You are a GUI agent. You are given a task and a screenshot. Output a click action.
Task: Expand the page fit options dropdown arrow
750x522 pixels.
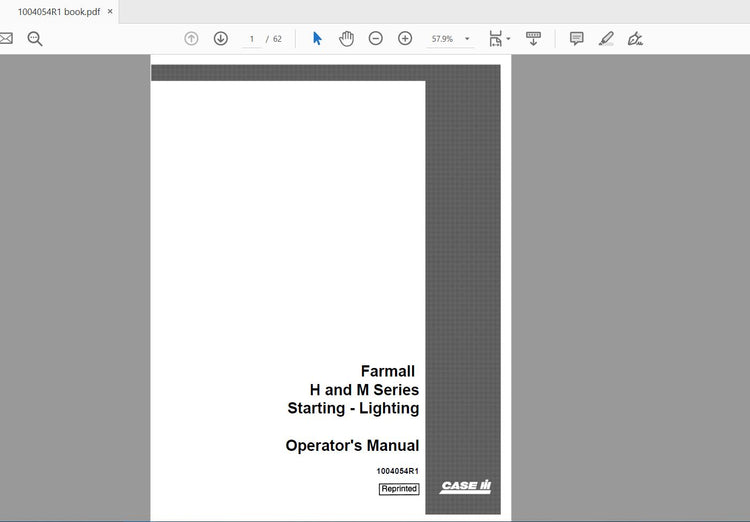(x=508, y=39)
